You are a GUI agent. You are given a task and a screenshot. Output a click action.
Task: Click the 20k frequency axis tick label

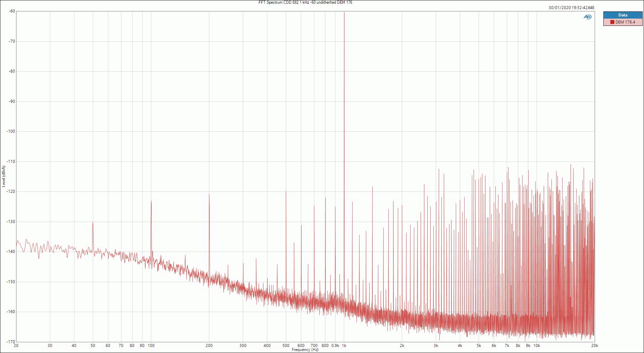pyautogui.click(x=595, y=346)
